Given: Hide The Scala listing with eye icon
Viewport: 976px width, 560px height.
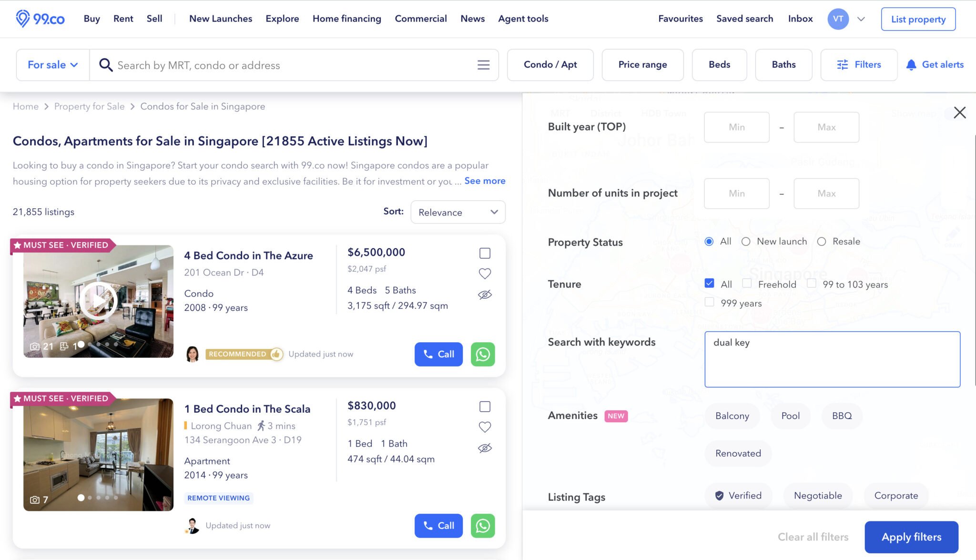Looking at the screenshot, I should (x=485, y=448).
